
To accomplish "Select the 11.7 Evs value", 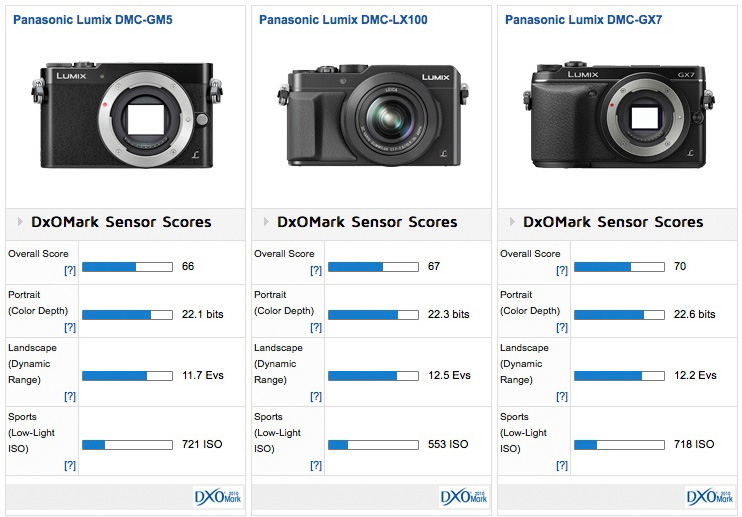I will [203, 375].
